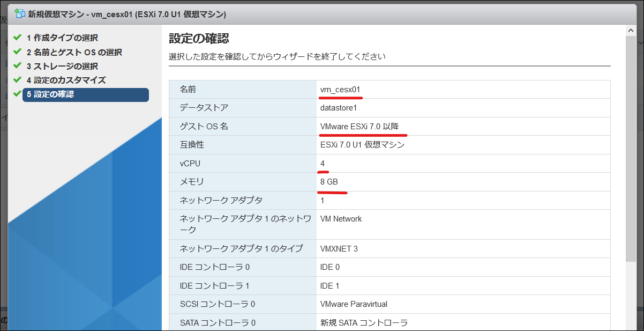Click the SCSI コントローラ 0 label

click(218, 304)
